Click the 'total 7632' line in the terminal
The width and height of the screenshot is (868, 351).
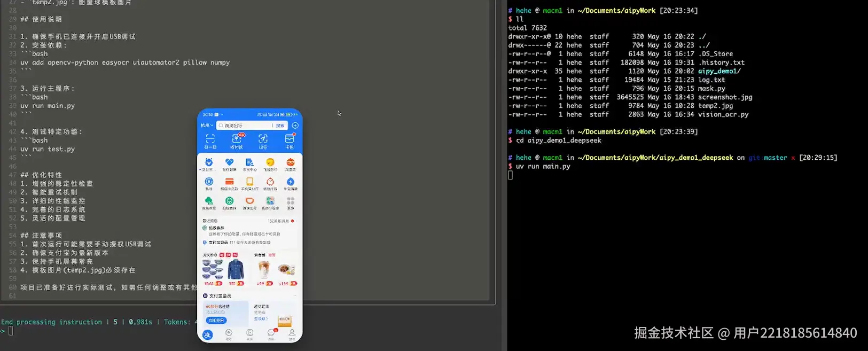click(527, 28)
